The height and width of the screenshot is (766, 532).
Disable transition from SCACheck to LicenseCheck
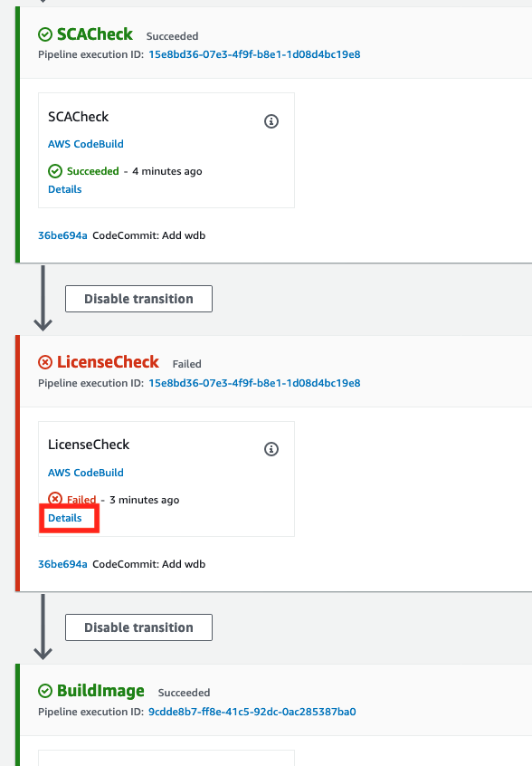138,299
